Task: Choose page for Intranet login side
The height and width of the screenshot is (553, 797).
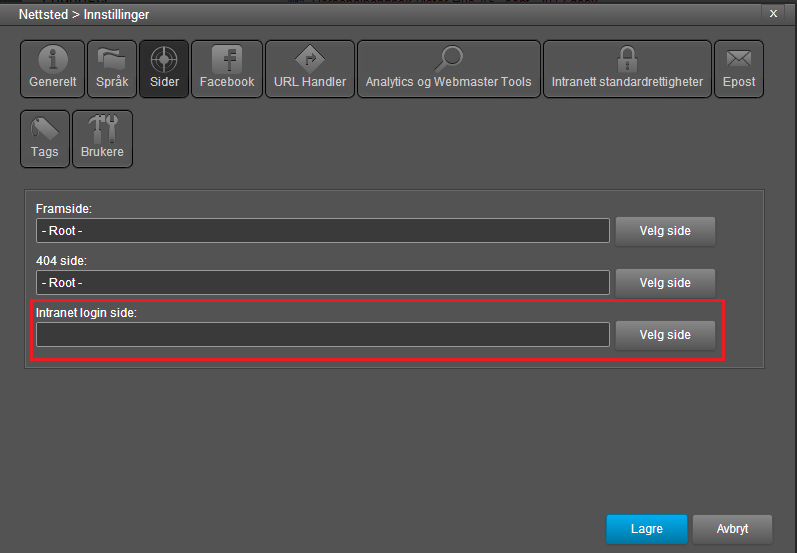Action: [x=665, y=335]
